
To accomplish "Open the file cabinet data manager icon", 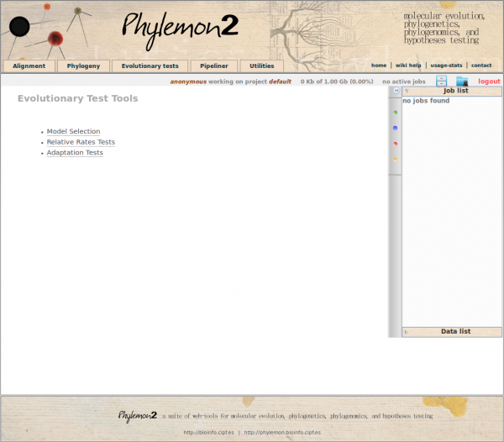I will 441,81.
